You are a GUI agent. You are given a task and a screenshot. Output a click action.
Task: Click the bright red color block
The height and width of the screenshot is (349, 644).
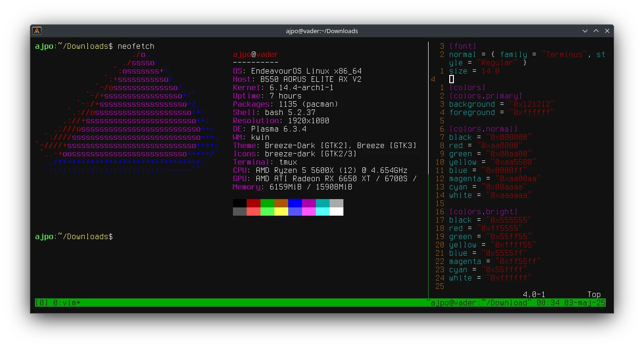[254, 212]
